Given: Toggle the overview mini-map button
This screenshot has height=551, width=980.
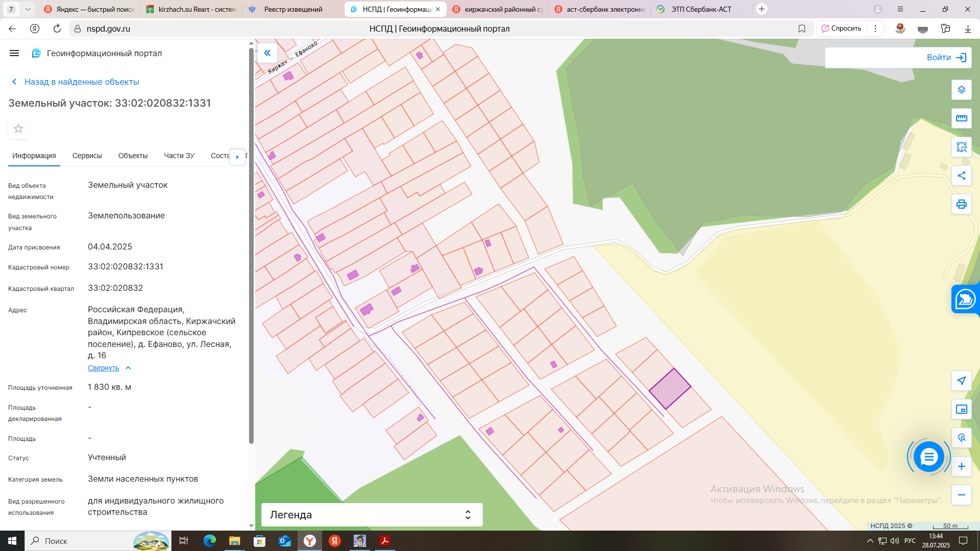Looking at the screenshot, I should (x=961, y=409).
